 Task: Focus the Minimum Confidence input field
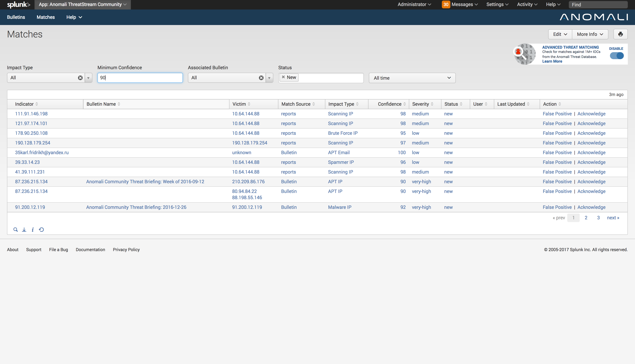(140, 78)
